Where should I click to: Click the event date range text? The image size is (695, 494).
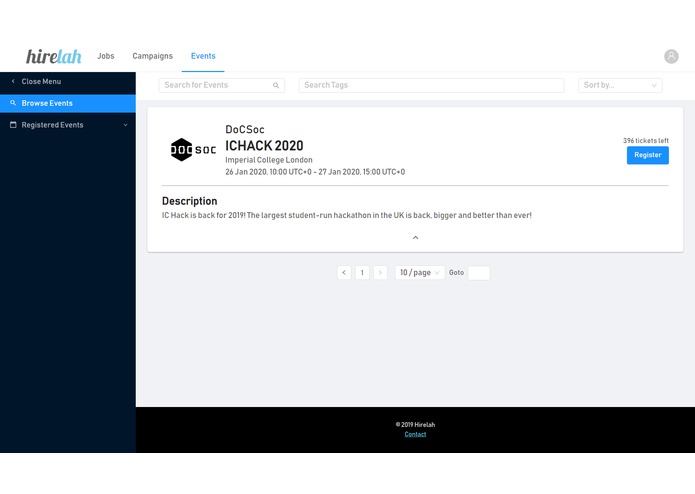[315, 172]
